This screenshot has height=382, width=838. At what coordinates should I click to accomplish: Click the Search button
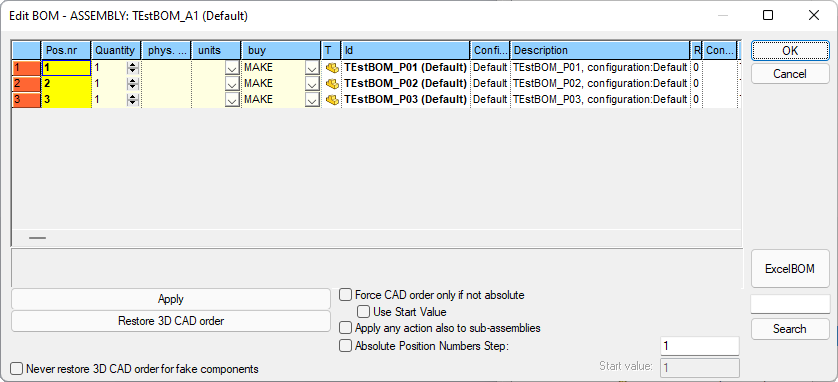point(790,329)
